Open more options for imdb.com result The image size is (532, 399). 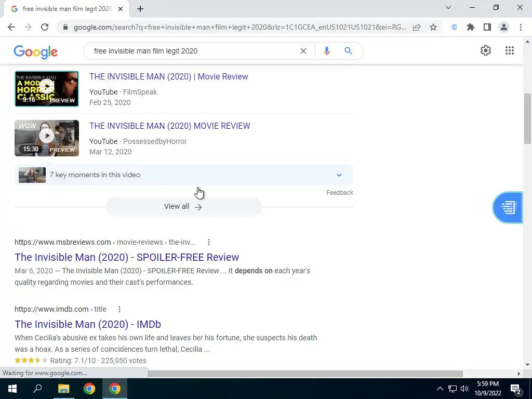[x=119, y=309]
